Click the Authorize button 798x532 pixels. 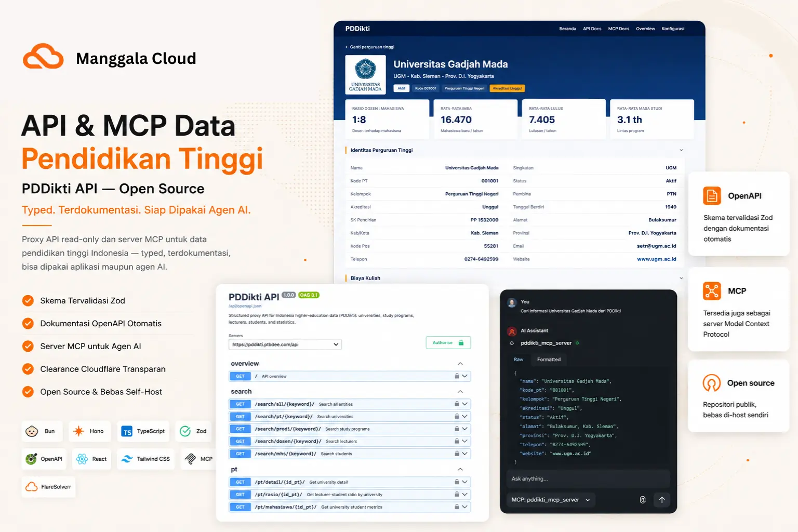coord(448,342)
